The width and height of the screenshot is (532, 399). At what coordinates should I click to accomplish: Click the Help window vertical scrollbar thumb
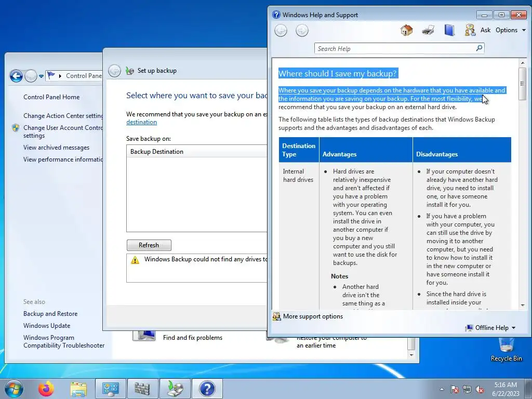click(x=522, y=84)
